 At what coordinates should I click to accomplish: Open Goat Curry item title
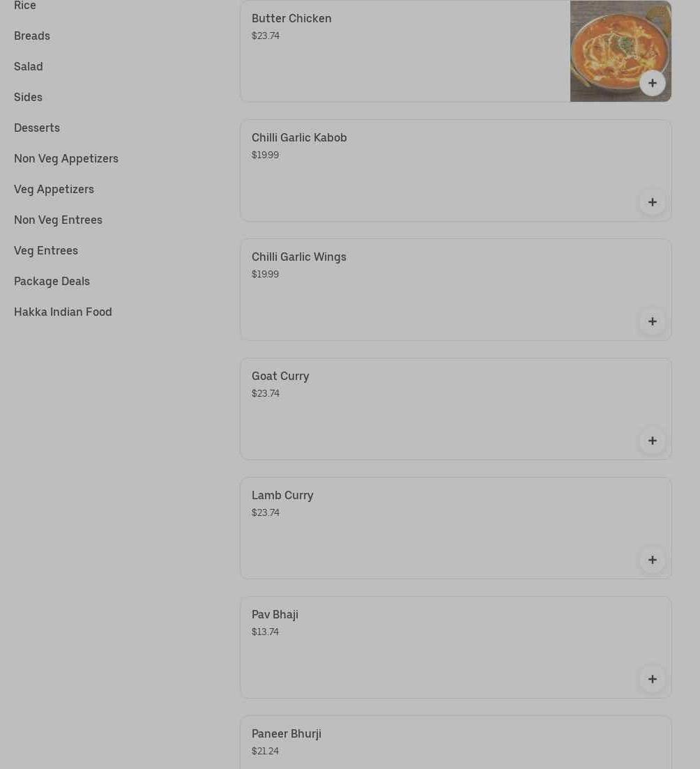click(x=280, y=376)
